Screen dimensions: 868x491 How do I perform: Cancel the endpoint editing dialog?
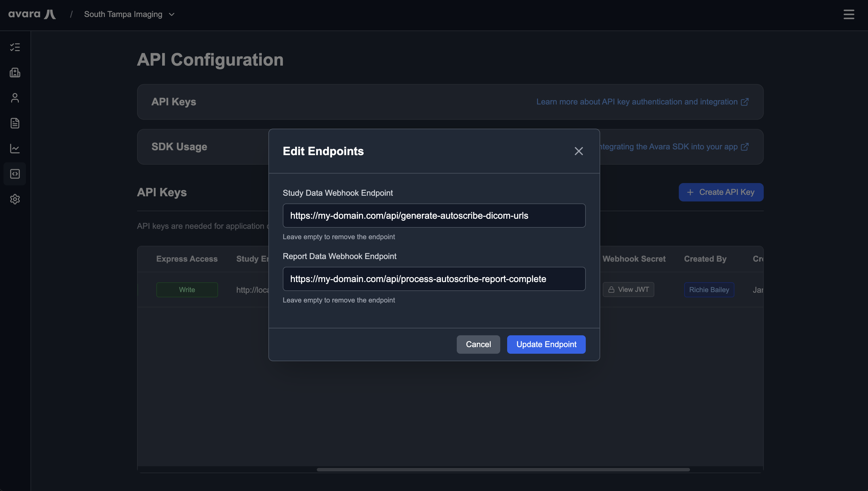click(x=478, y=344)
